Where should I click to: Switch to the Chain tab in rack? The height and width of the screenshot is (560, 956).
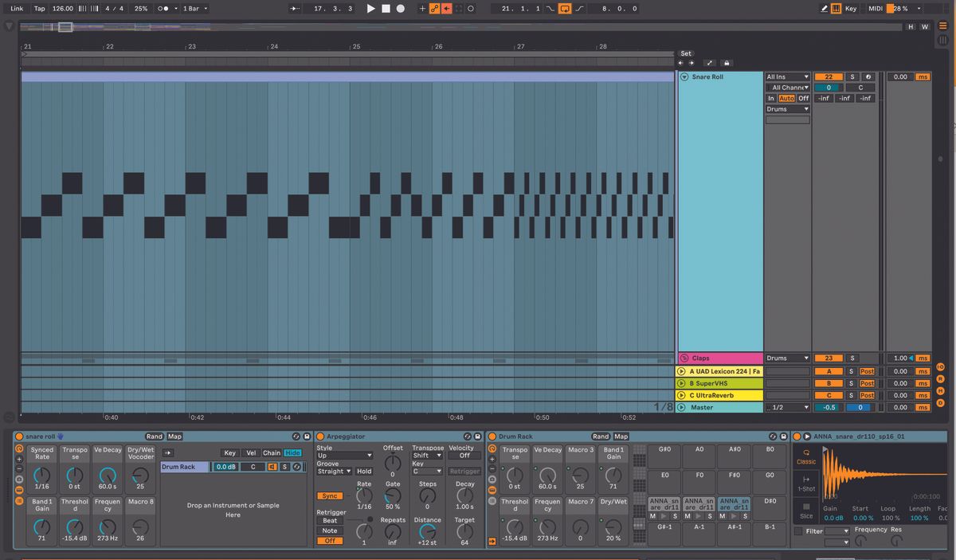click(272, 453)
